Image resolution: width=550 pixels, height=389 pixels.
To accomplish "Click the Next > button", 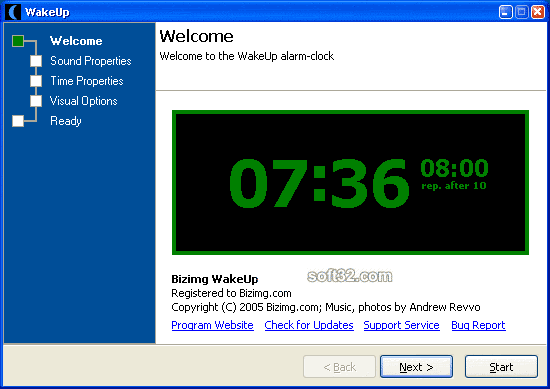I will (x=416, y=367).
